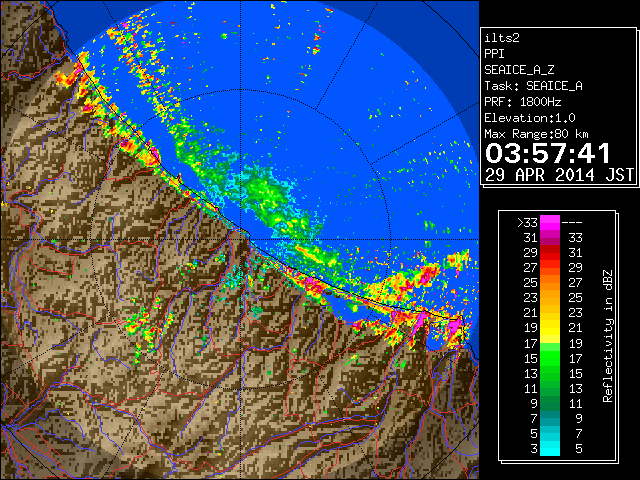Viewport: 640px width, 480px height.
Task: Click the 'PRF: 1800Hz' value
Action: click(522, 102)
